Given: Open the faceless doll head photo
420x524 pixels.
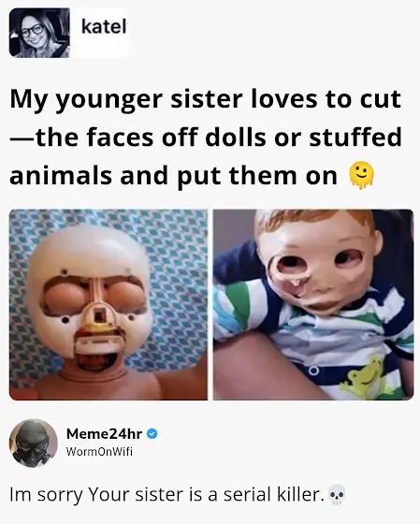Looking at the screenshot, I should [x=109, y=304].
